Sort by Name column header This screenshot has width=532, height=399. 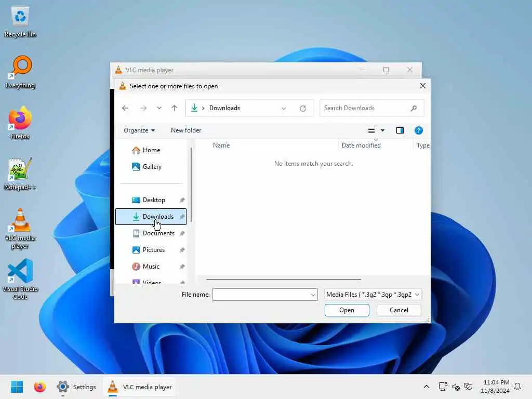pos(221,145)
